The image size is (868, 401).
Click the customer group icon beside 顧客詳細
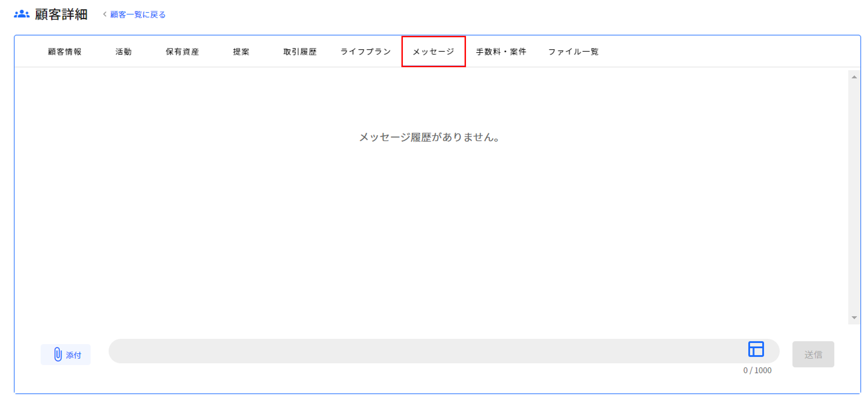pos(22,14)
